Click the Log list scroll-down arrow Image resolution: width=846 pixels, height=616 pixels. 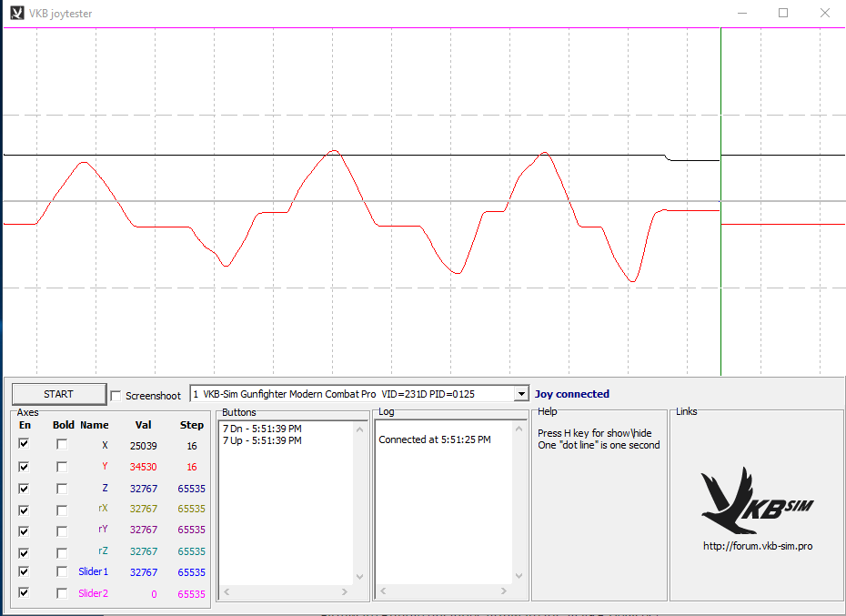click(x=519, y=577)
